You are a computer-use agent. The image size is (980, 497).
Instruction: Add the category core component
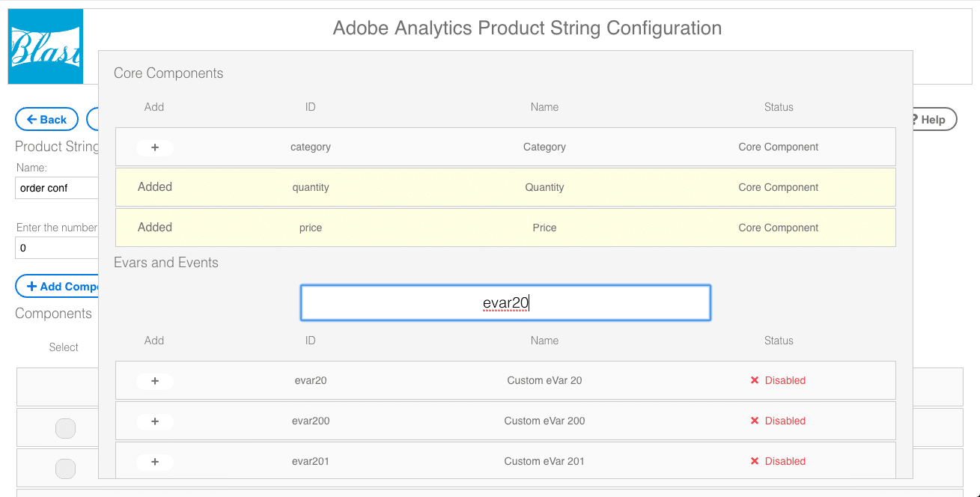[155, 147]
